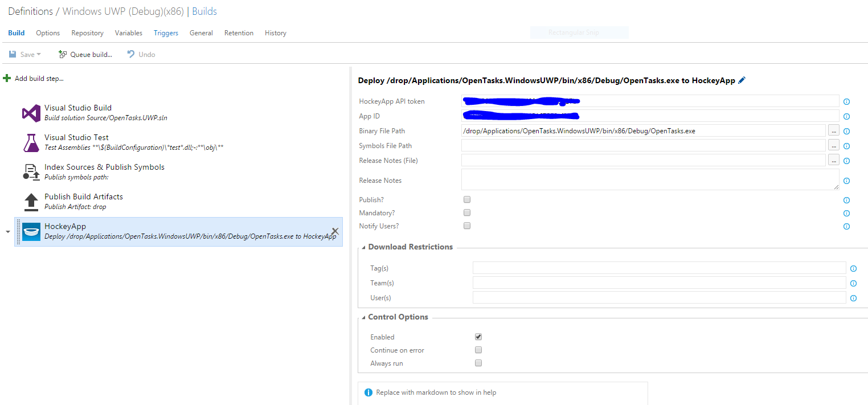Show info for HockeyApp API token
Viewport: 868px width, 405px height.
tap(846, 102)
